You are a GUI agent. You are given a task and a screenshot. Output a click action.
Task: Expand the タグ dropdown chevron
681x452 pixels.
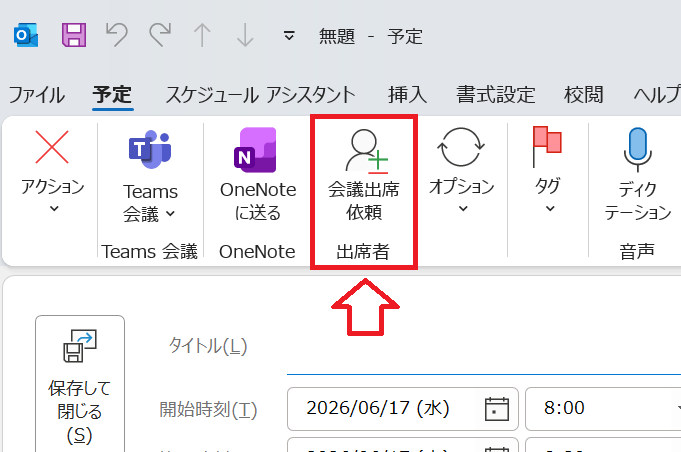550,209
